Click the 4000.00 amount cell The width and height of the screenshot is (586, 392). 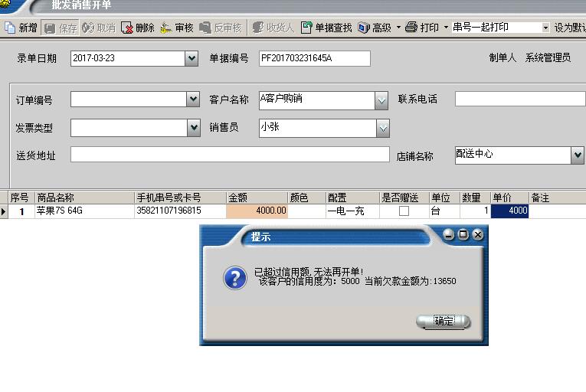(257, 211)
